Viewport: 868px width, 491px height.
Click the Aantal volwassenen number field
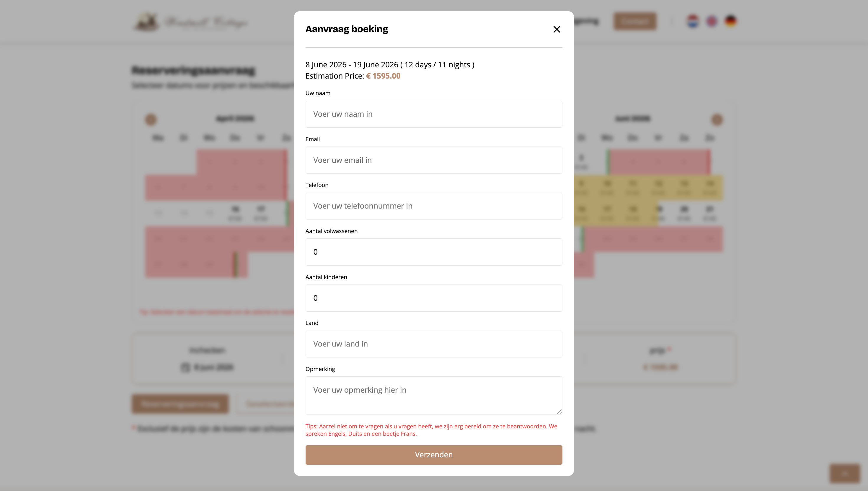(x=434, y=252)
